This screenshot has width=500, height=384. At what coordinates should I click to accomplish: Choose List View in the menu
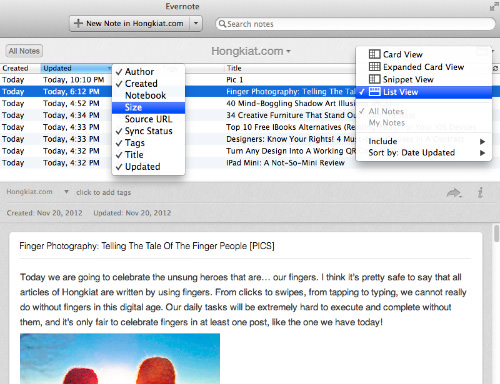[x=424, y=92]
